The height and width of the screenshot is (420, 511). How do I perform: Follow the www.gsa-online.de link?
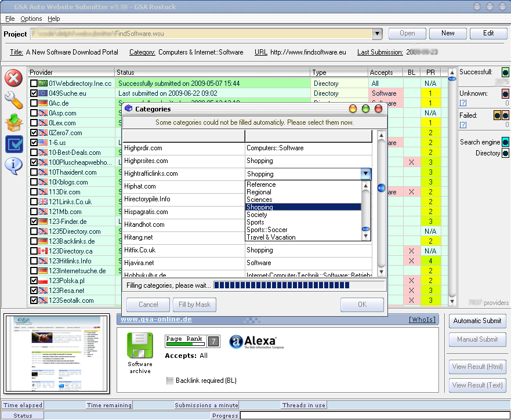[x=156, y=320]
